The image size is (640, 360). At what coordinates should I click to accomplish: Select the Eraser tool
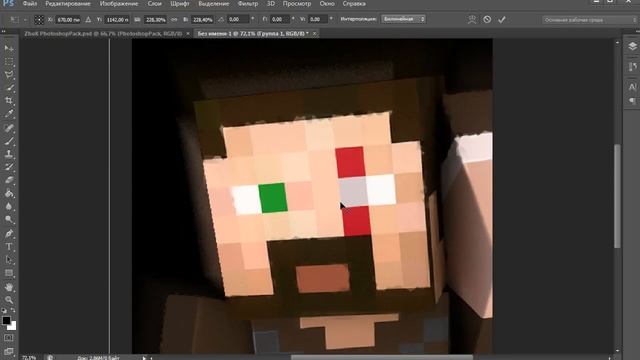[x=9, y=180]
